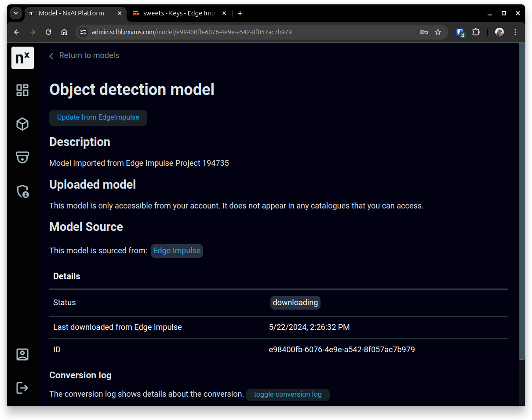This screenshot has width=532, height=420.
Task: Click the logout icon in sidebar
Action: tap(22, 388)
